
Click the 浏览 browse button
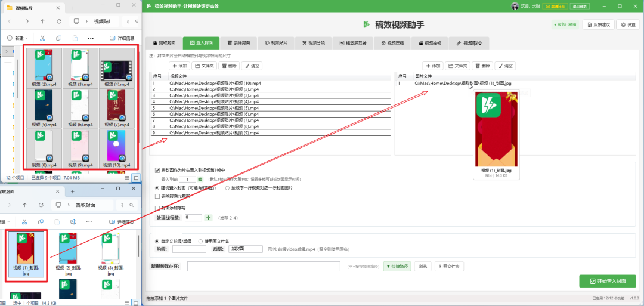tap(422, 266)
